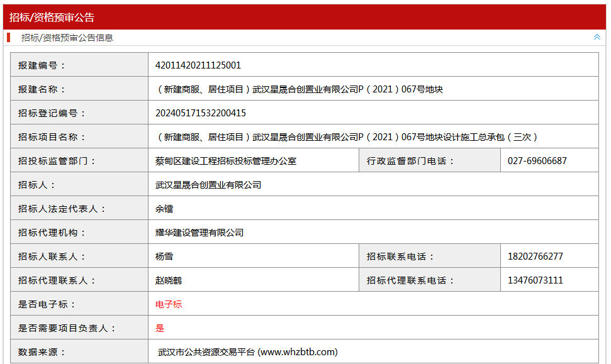
Task: Click the legal representative name 余镭
Action: tap(164, 209)
